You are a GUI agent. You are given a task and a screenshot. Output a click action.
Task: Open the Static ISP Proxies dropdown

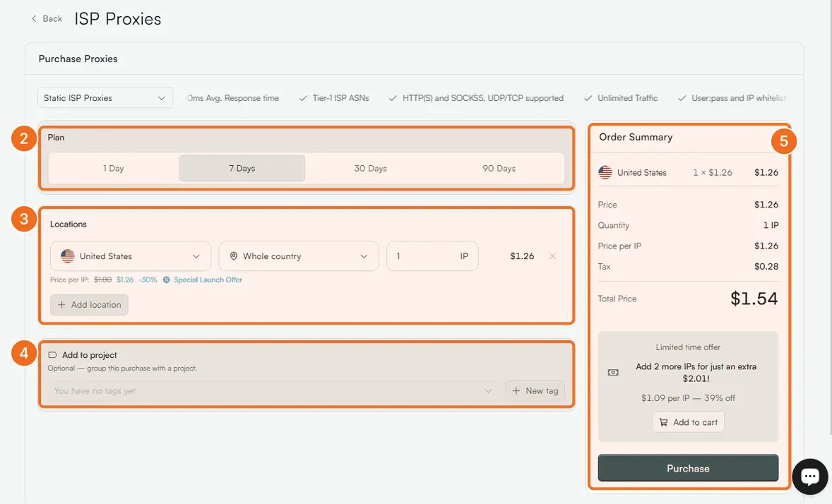[105, 98]
